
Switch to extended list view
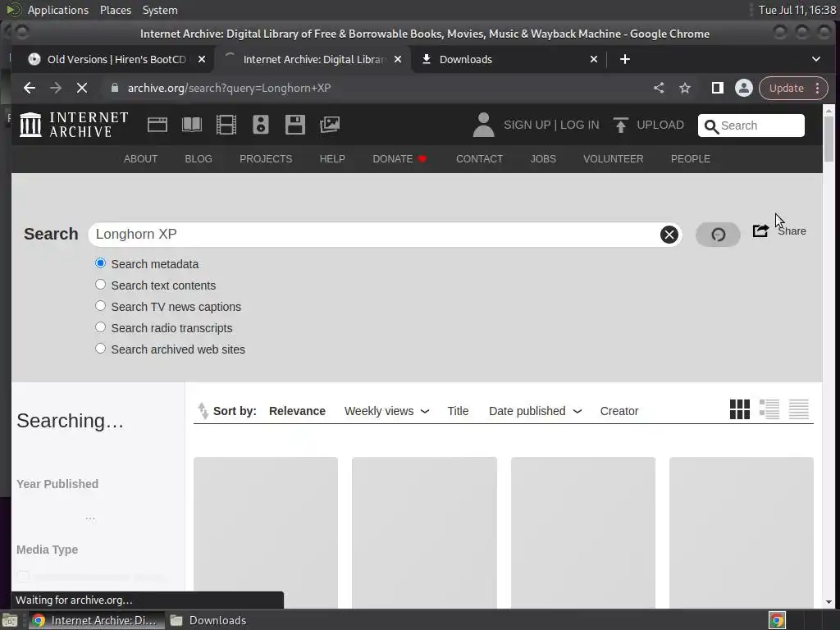[769, 409]
